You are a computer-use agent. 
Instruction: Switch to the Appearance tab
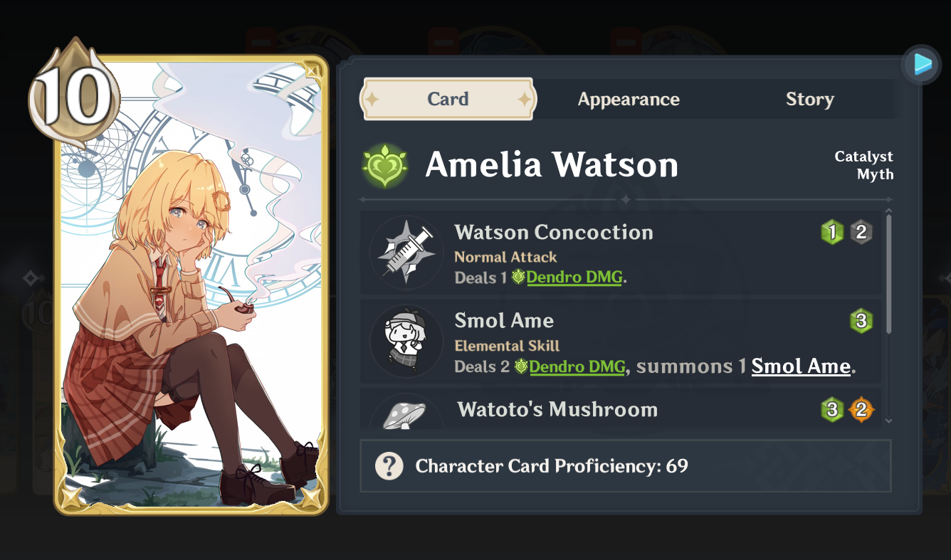click(x=629, y=99)
